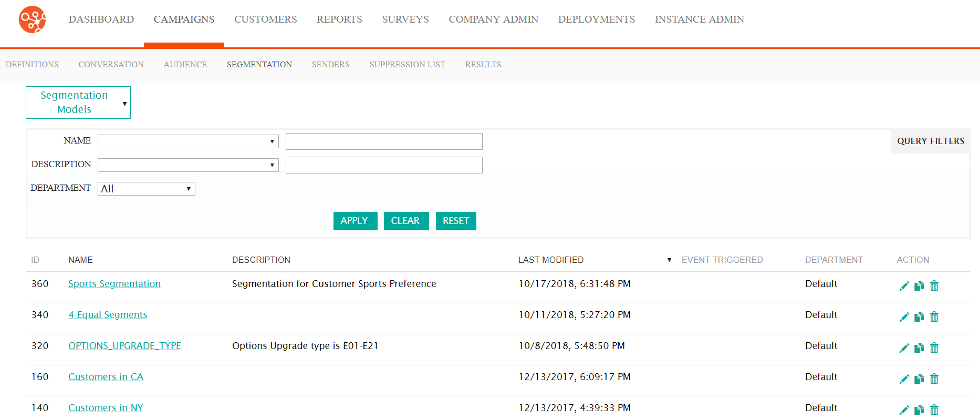Sort by the LAST MODIFIED column header

[x=551, y=260]
